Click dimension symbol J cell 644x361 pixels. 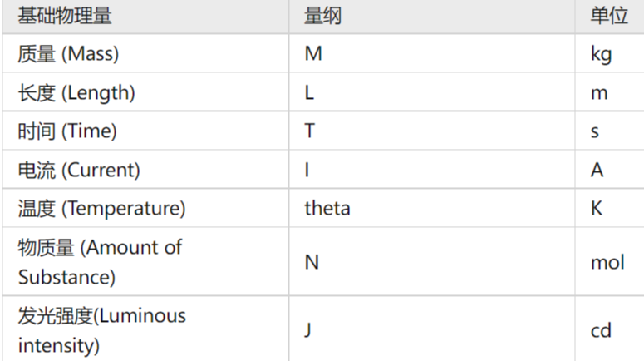pos(308,330)
